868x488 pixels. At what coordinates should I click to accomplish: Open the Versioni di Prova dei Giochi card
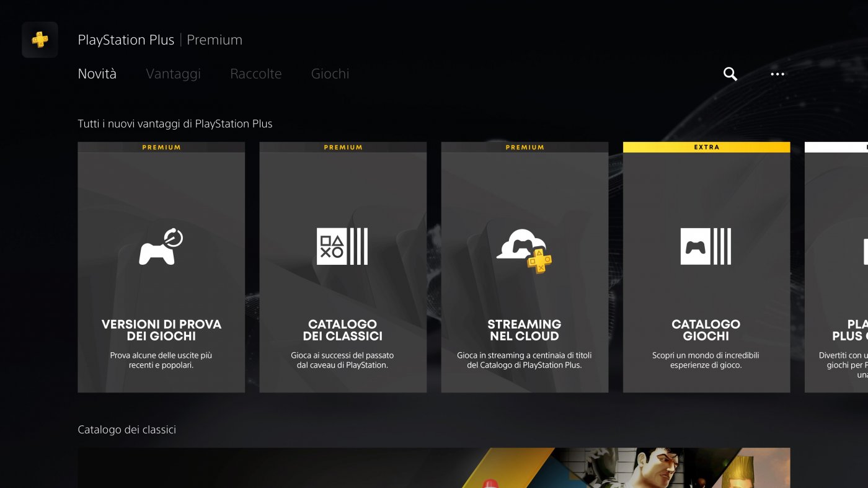click(x=161, y=268)
